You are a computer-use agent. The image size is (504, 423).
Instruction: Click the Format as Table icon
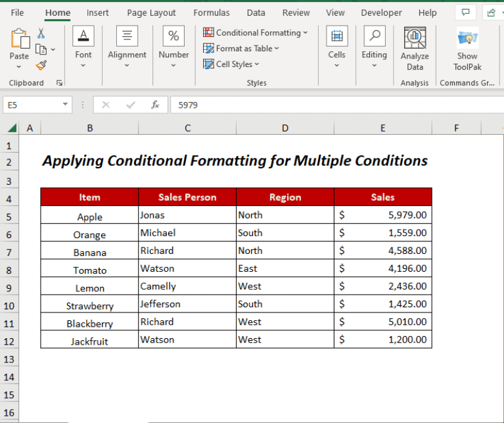[x=208, y=48]
